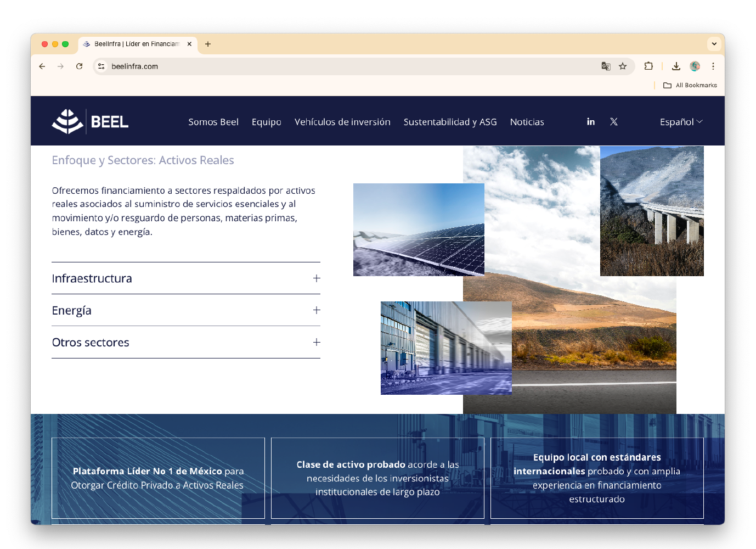This screenshot has width=756, height=549.
Task: Open the Noticias menu item
Action: [x=527, y=122]
